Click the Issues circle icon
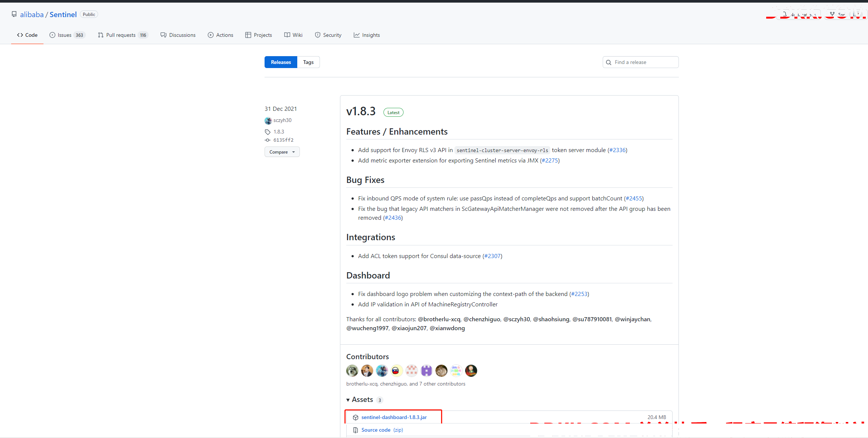The image size is (868, 438). pyautogui.click(x=52, y=35)
